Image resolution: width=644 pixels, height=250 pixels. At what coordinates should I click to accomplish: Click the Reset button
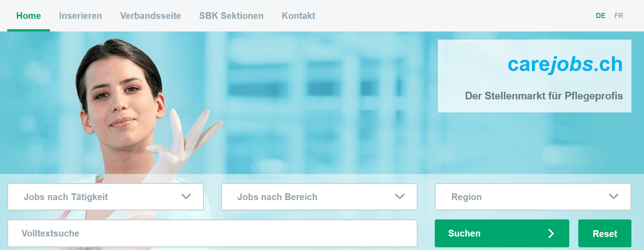pyautogui.click(x=605, y=233)
